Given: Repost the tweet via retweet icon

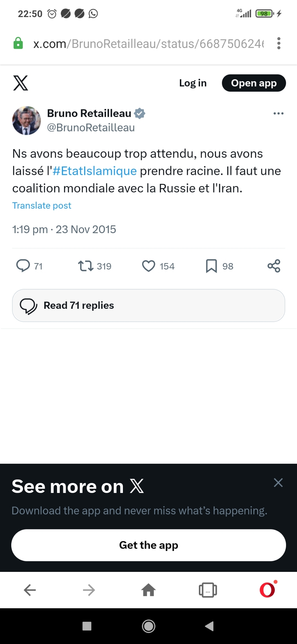Looking at the screenshot, I should (86, 266).
